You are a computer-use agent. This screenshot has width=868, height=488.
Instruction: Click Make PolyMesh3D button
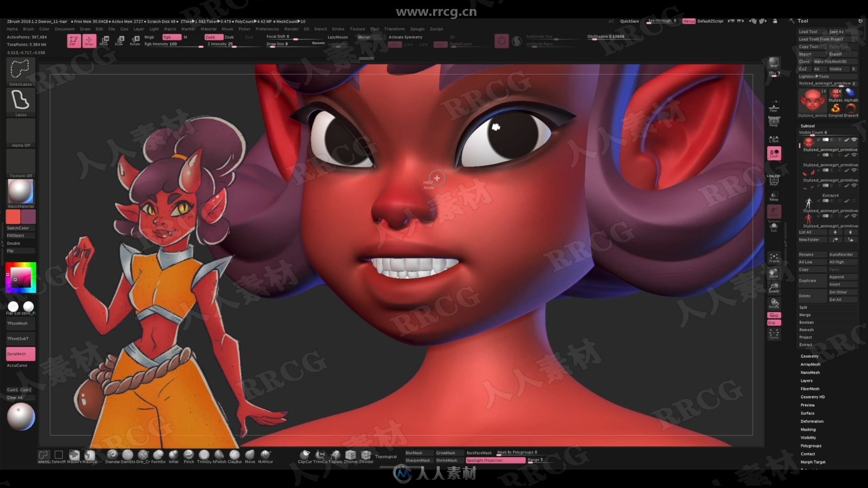tap(835, 61)
